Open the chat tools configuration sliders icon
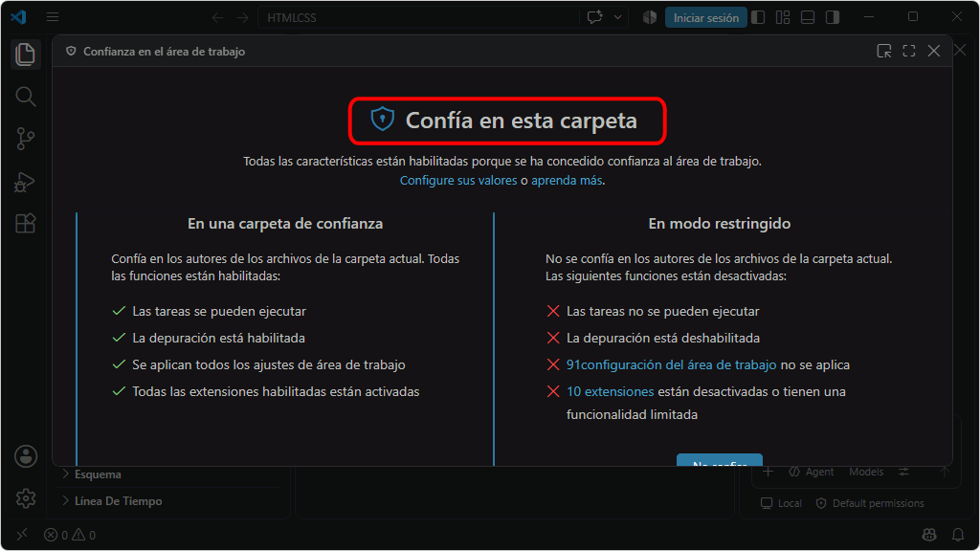 tap(903, 472)
